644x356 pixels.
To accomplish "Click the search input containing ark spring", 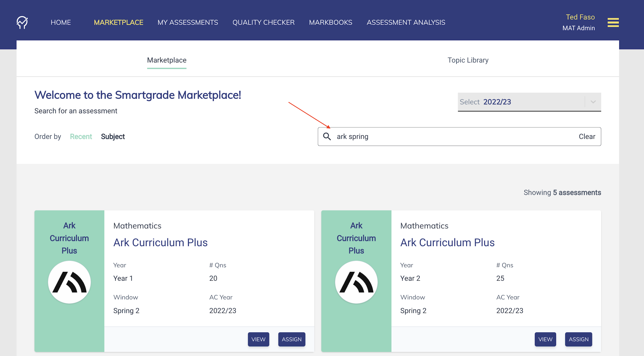I will [x=459, y=137].
